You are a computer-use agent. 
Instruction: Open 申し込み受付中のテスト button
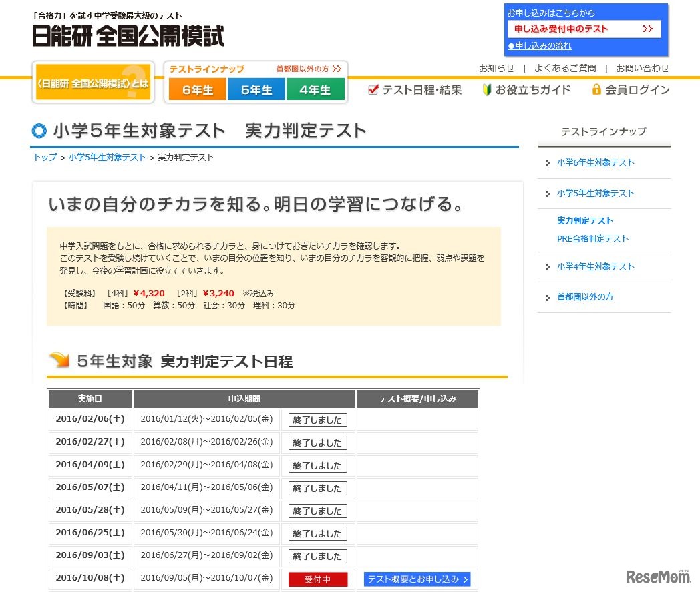[584, 29]
